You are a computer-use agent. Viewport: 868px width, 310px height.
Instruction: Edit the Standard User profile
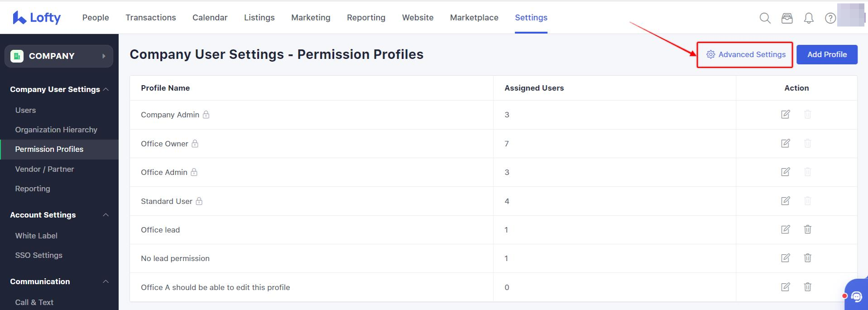coord(786,201)
